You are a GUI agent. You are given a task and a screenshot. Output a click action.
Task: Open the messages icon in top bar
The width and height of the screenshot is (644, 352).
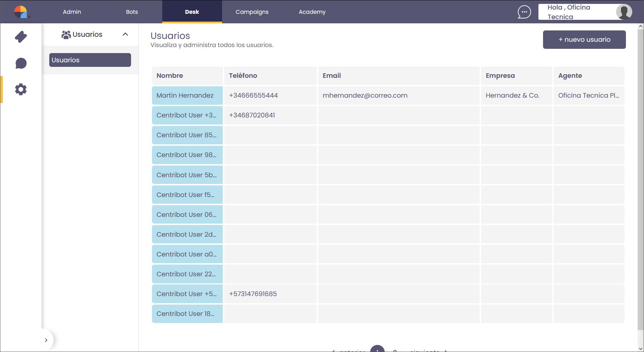[524, 12]
